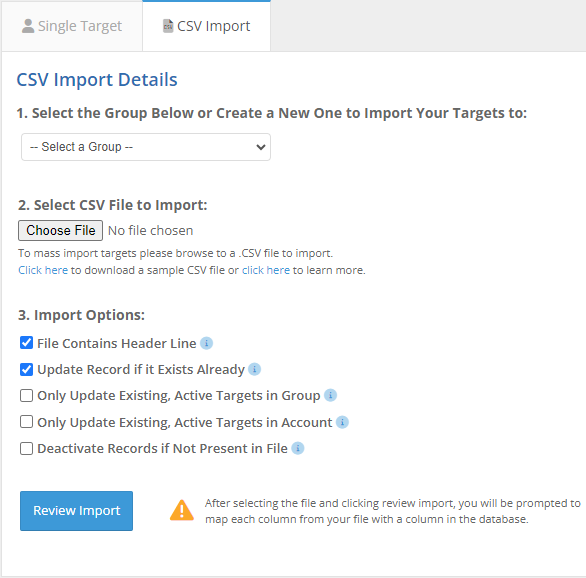
Task: Click the orange warning triangle icon
Action: coord(182,510)
